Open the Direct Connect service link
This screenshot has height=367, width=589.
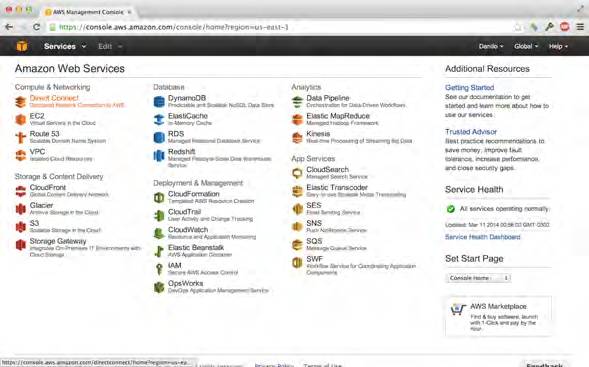[x=54, y=98]
